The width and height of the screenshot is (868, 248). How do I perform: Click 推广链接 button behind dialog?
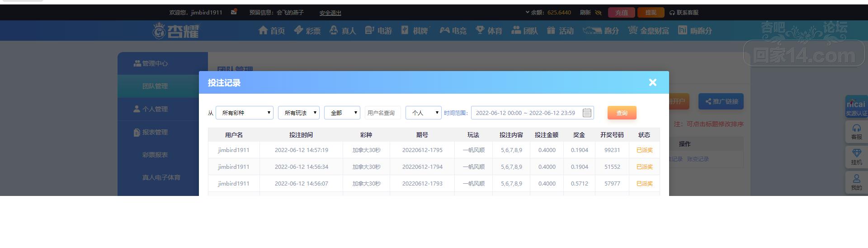pos(721,101)
